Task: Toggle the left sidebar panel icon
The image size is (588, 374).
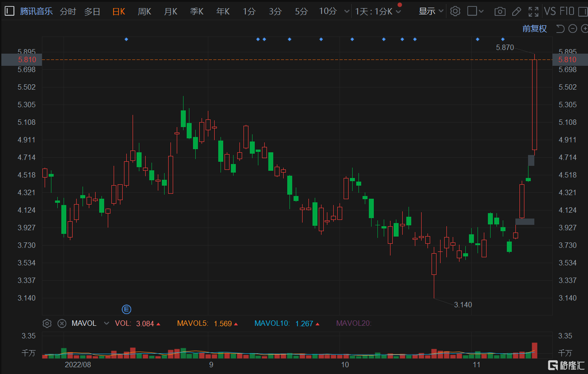Action: point(9,11)
